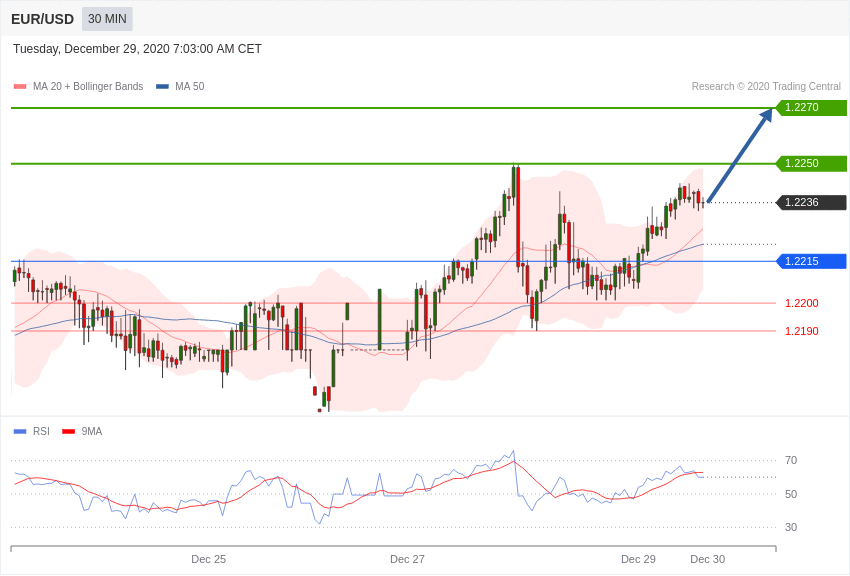The image size is (850, 576).
Task: Click the RSI 70 level label
Action: 791,460
